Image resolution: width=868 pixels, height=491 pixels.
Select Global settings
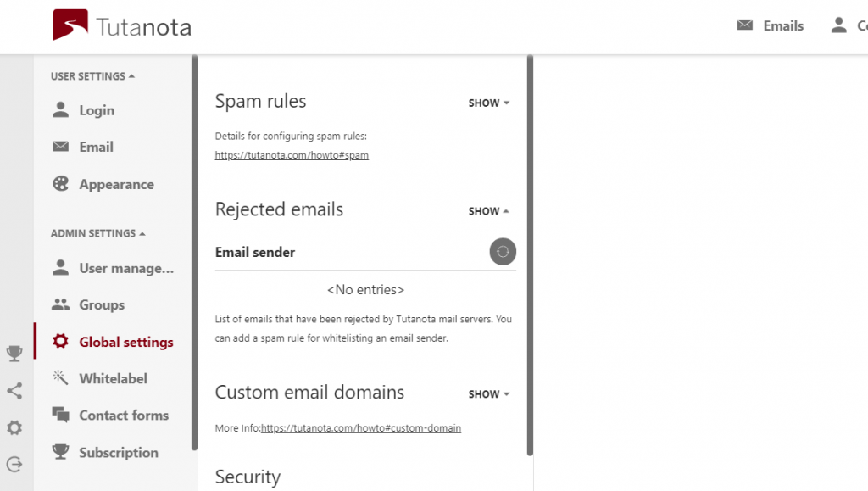[125, 342]
